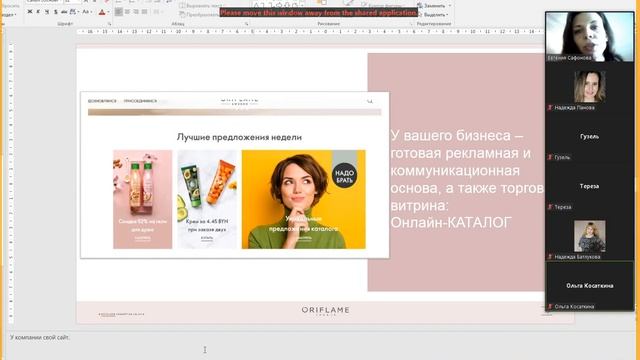Toggle underline formatting in the ribbon
This screenshot has height=360, width=640.
pos(47,12)
